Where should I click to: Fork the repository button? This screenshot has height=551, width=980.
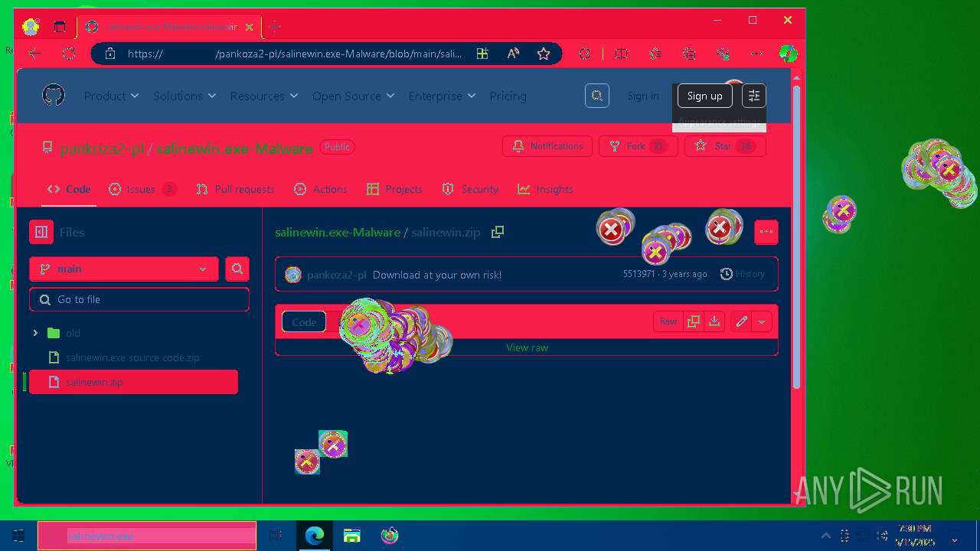pos(638,146)
